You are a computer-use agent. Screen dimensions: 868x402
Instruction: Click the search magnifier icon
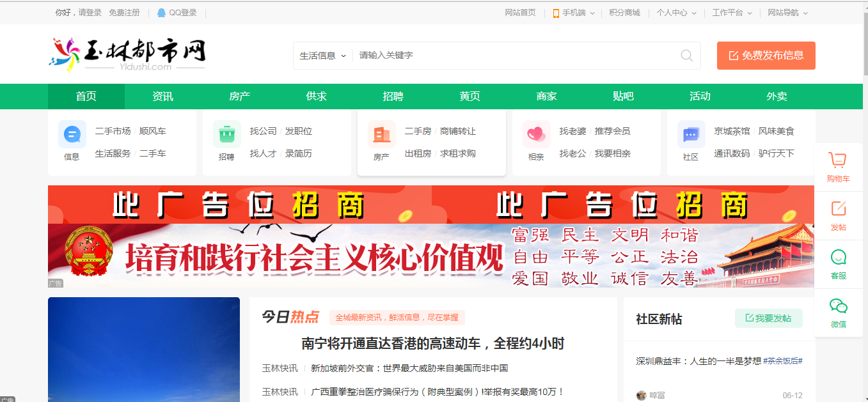coord(686,56)
